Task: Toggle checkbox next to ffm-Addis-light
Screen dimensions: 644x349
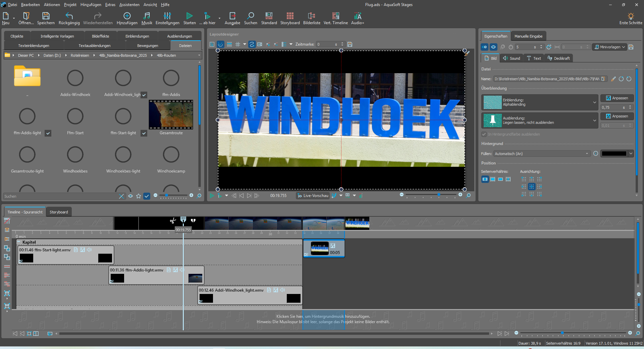Action: [x=48, y=133]
